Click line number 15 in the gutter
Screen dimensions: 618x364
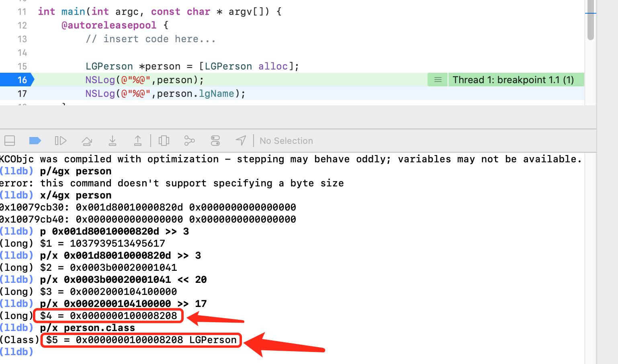[x=22, y=66]
